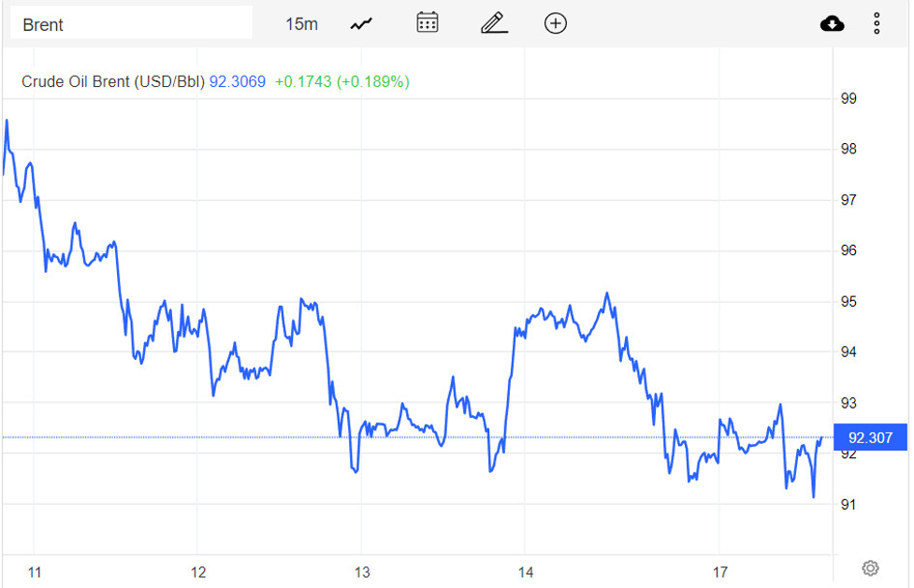Viewport: 914px width, 588px height.
Task: Click the Crude Oil Brent (USD/Bbl) title
Action: click(112, 81)
